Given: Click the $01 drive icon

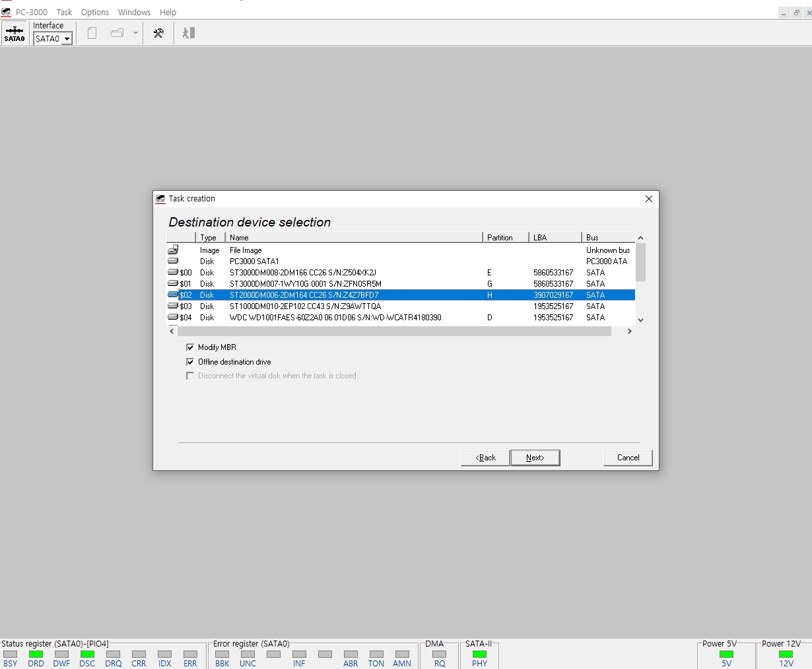Looking at the screenshot, I should pyautogui.click(x=173, y=283).
